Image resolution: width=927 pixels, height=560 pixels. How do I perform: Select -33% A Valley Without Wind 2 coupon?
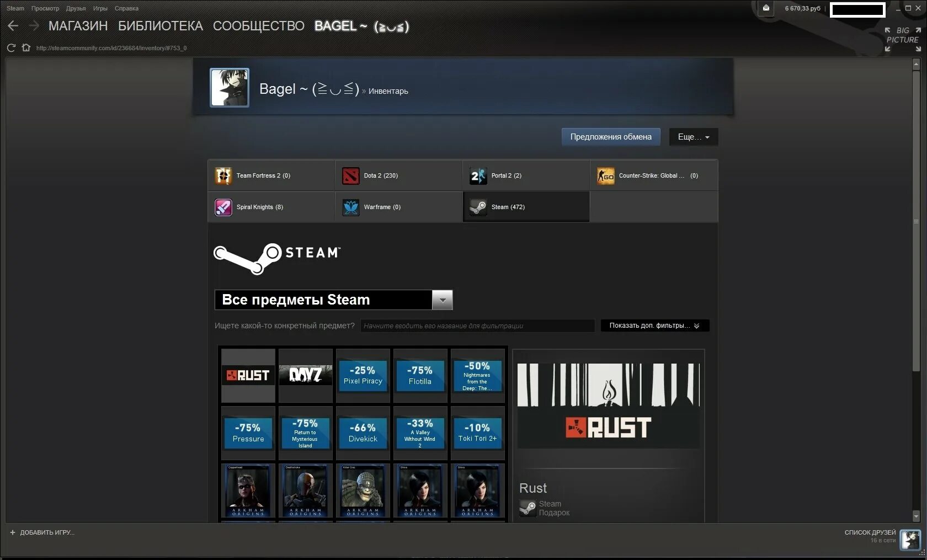click(420, 433)
